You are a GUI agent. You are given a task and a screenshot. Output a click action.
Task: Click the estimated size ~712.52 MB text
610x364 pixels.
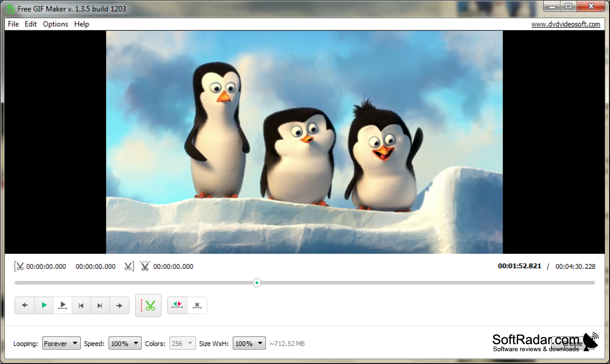click(287, 344)
